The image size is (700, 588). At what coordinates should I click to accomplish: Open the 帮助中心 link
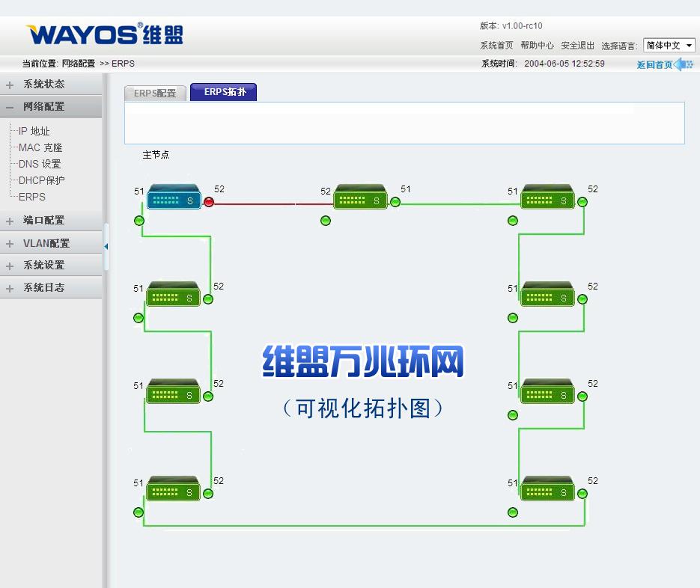tap(537, 46)
